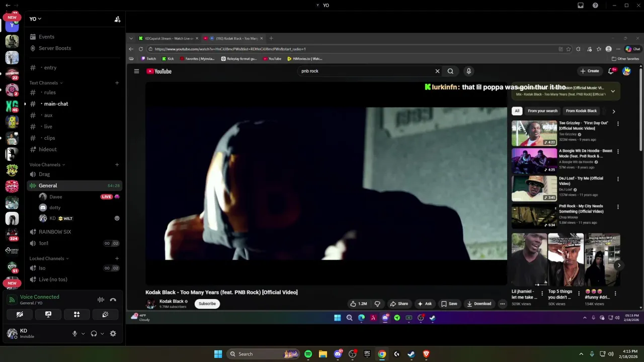Mute the Discord microphone
Image resolution: width=644 pixels, height=362 pixels.
point(75,333)
